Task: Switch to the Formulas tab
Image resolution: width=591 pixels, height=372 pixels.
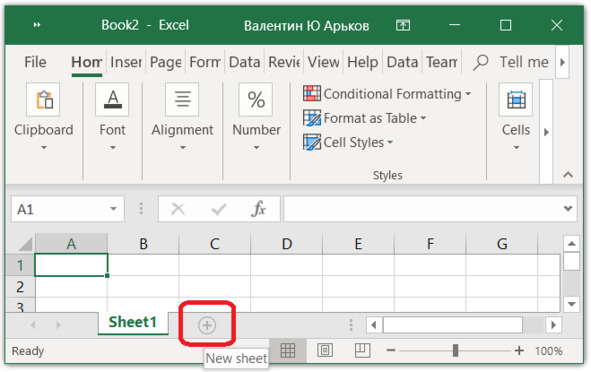Action: click(205, 62)
